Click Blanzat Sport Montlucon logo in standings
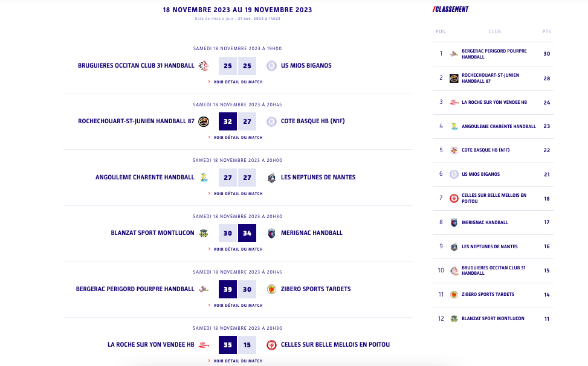 tap(454, 319)
